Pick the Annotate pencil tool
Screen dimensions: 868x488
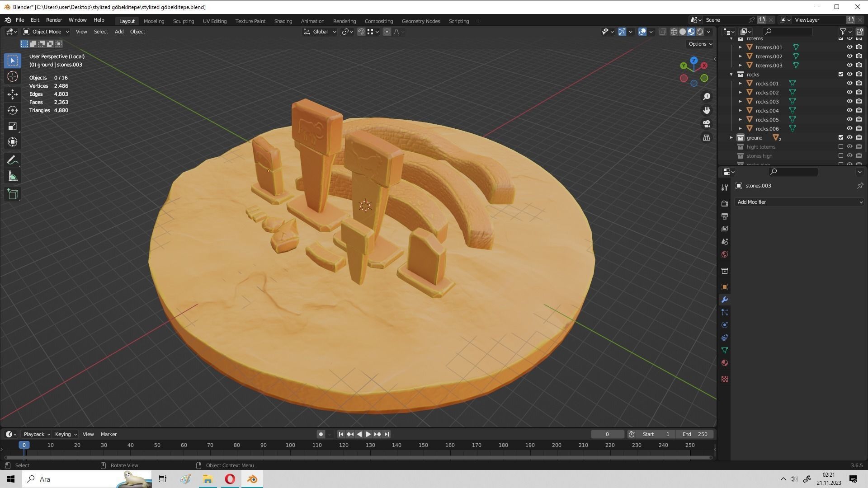click(x=13, y=160)
